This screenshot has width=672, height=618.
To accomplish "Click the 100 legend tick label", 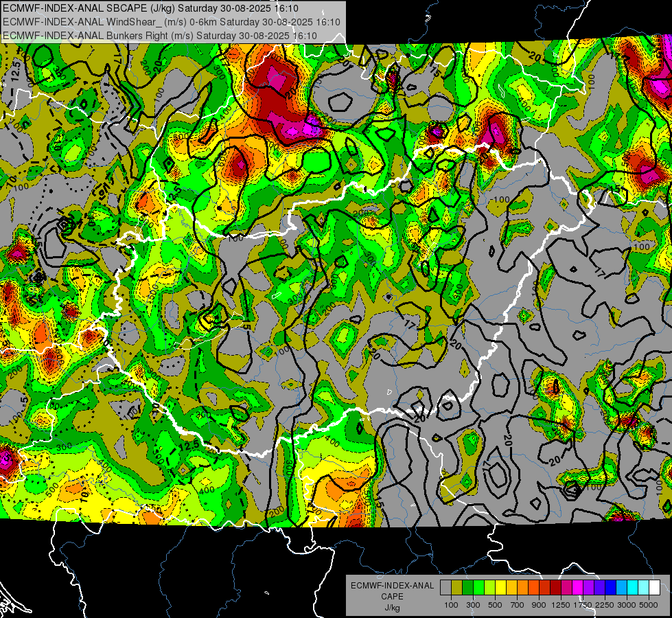I will pos(451,605).
